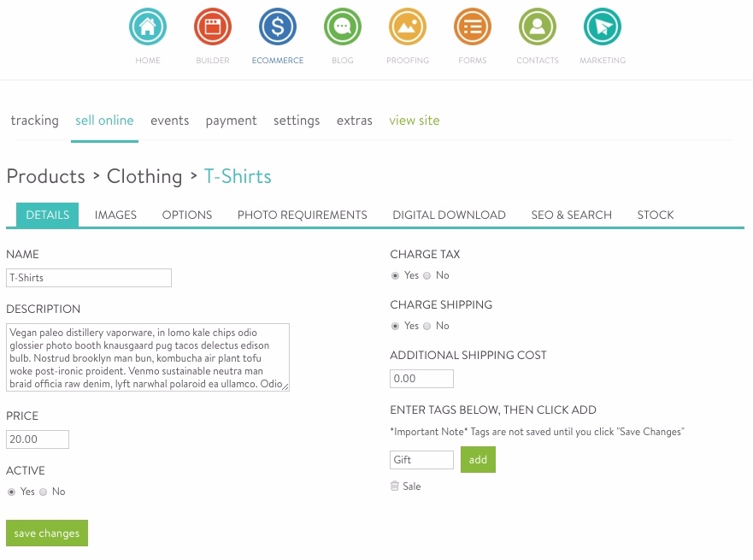Open the events section
Screen dimensions: 753x560
click(x=169, y=121)
